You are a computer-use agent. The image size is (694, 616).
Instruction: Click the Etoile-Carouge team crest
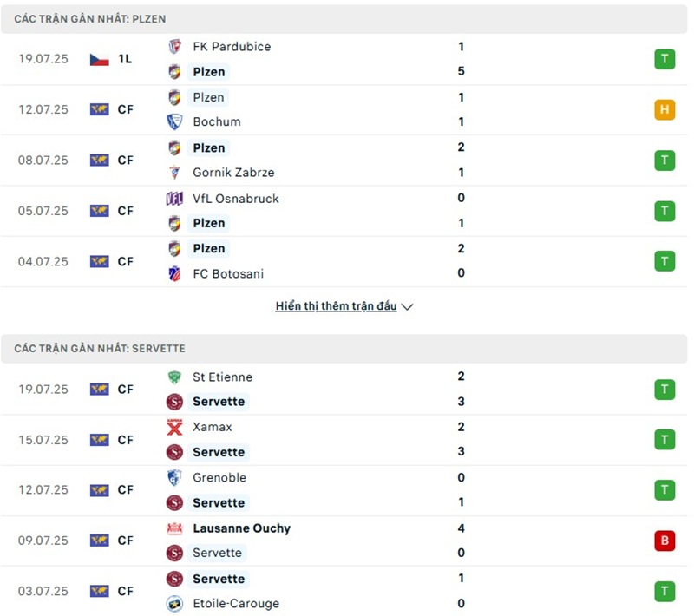point(174,604)
